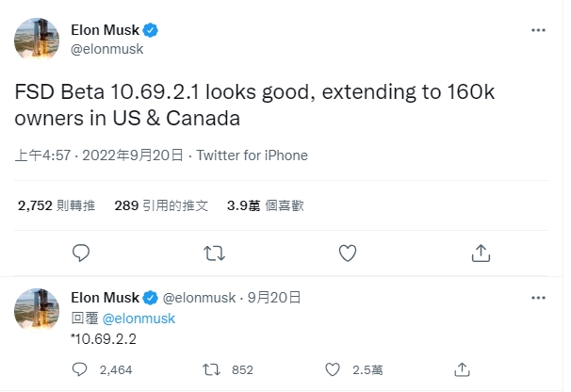Viewport: 571px width, 392px height.
Task: Click @elonmusk mention in the reply
Action: pyautogui.click(x=138, y=318)
